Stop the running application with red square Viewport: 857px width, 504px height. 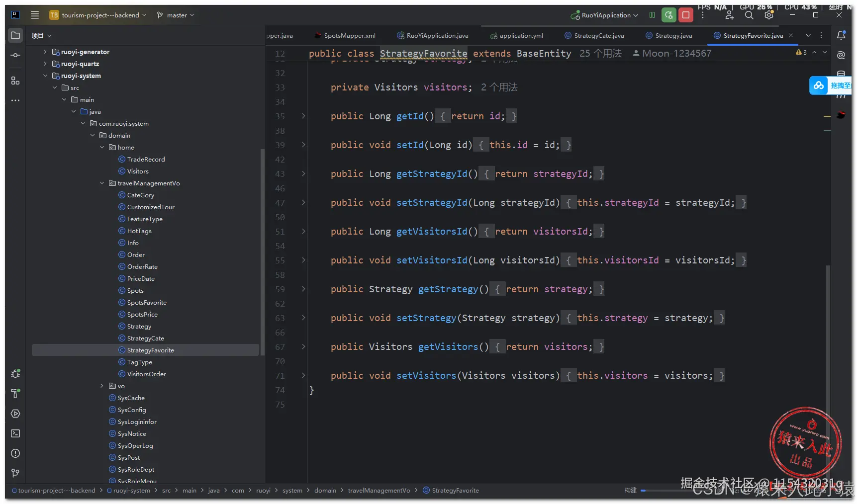click(686, 15)
